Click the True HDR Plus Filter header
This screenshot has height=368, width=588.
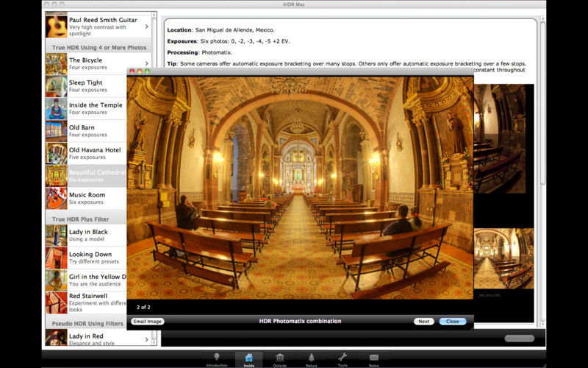[80, 219]
